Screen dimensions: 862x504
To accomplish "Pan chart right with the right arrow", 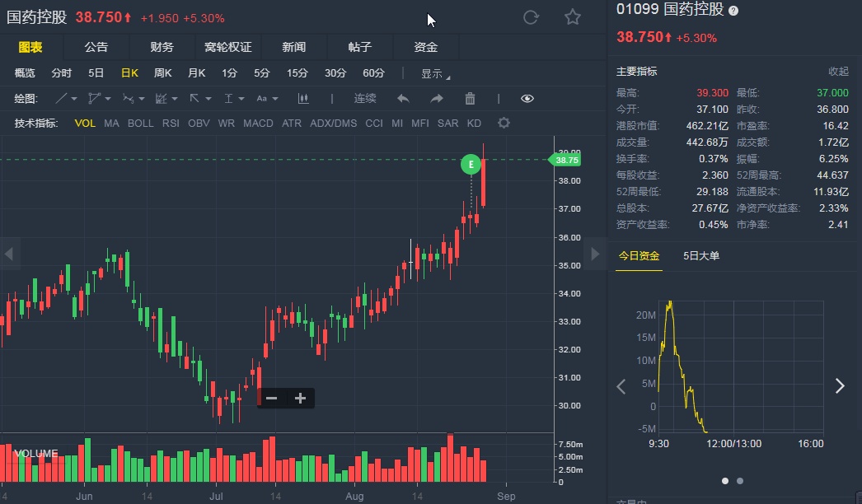I will tap(595, 254).
